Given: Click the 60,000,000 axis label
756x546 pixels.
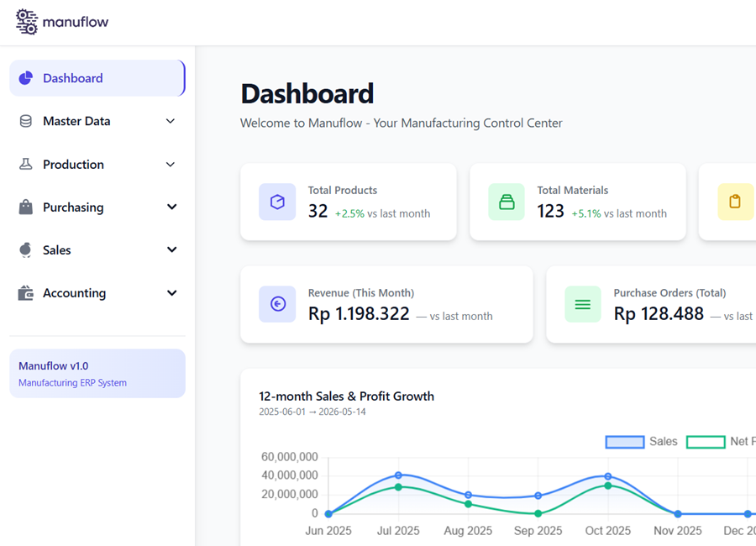Looking at the screenshot, I should point(289,457).
